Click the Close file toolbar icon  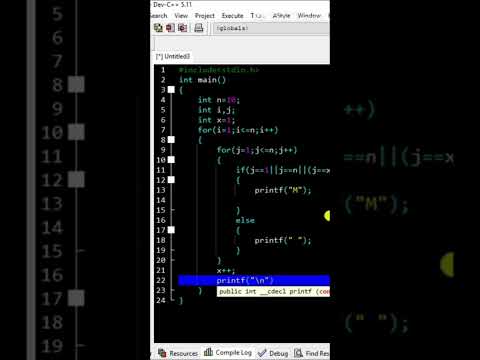[x=170, y=28]
